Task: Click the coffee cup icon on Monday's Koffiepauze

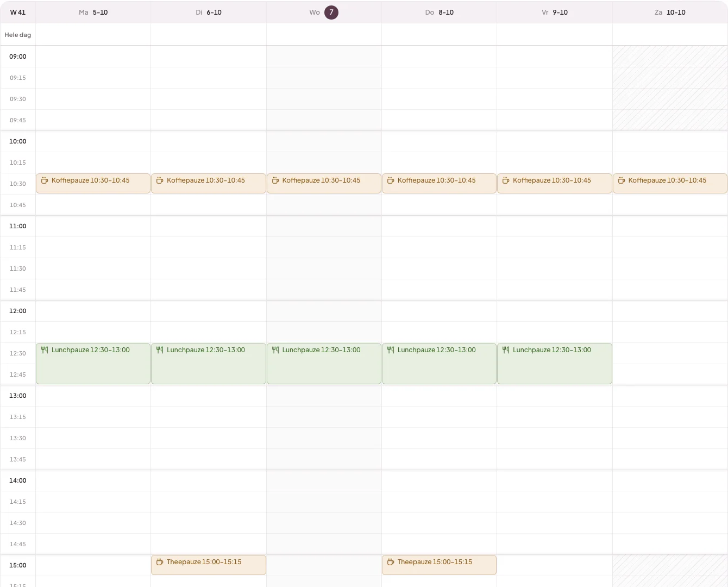Action: 45,180
